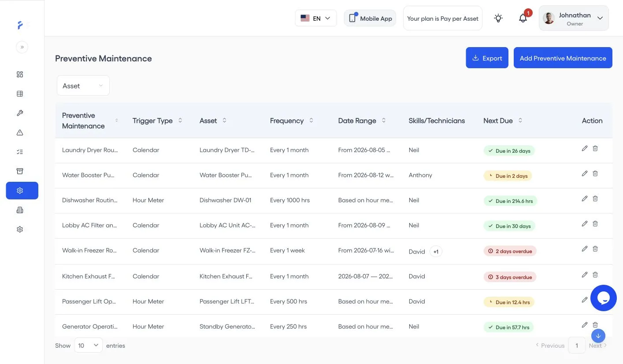Open the building report icon in sidebar
The image size is (623, 364).
[x=20, y=210]
